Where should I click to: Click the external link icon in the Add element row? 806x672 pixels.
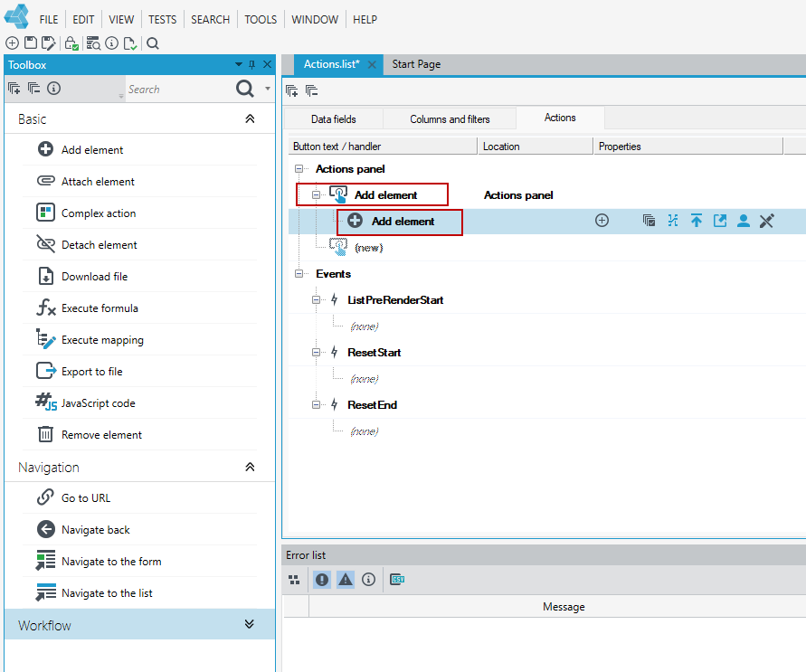720,221
